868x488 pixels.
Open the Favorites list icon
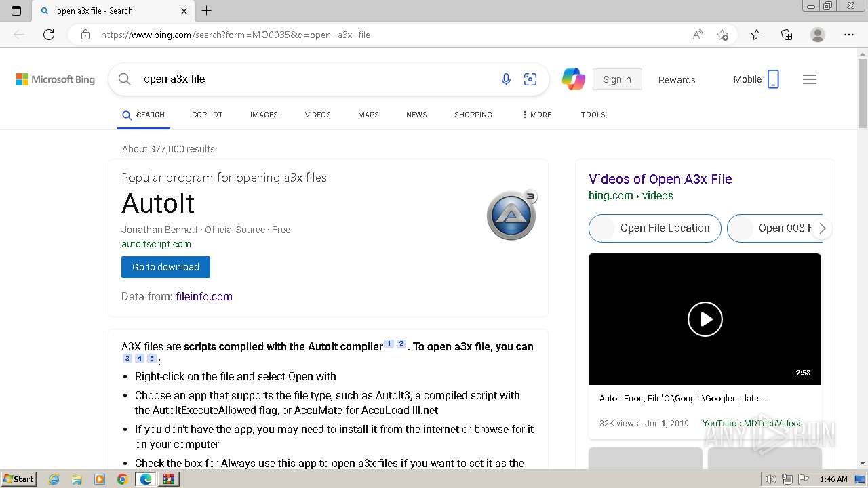click(757, 35)
